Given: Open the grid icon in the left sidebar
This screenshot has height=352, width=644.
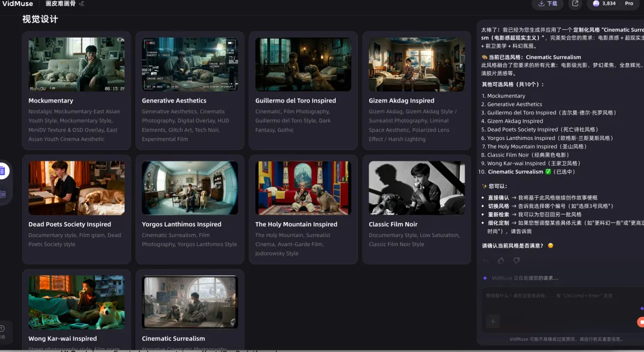Looking at the screenshot, I should (3, 194).
